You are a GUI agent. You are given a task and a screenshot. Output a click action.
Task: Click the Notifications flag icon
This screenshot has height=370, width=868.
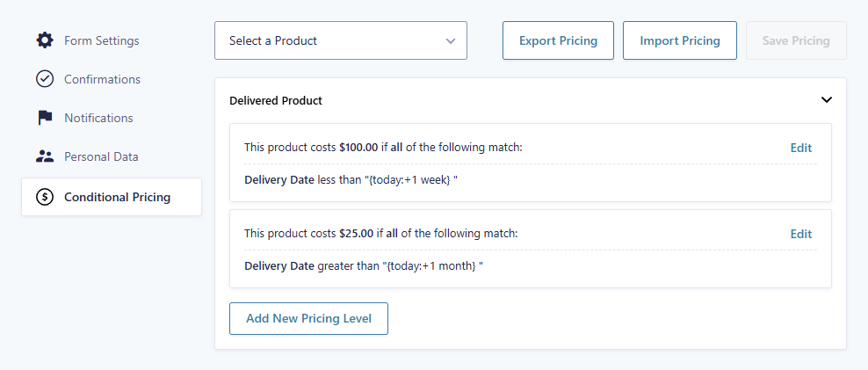[x=45, y=118]
